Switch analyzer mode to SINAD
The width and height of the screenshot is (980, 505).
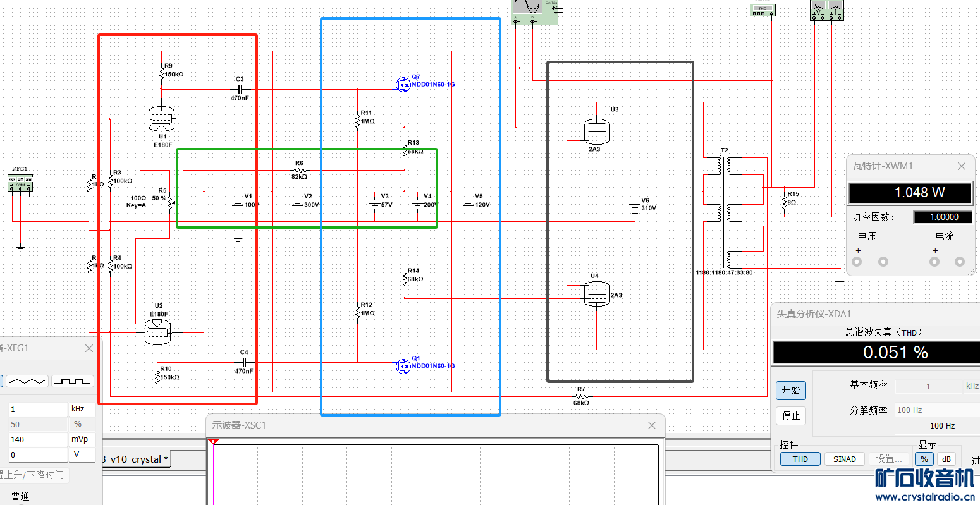(x=844, y=459)
